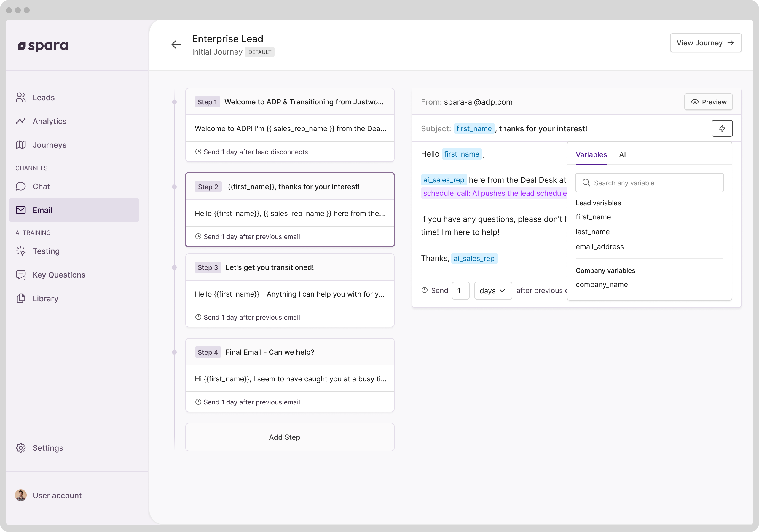Open Leads from sidebar
Image resolution: width=759 pixels, height=532 pixels.
click(x=43, y=98)
